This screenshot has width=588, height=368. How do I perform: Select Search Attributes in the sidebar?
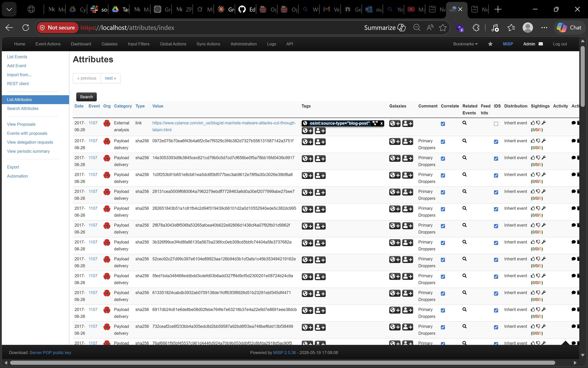[23, 109]
